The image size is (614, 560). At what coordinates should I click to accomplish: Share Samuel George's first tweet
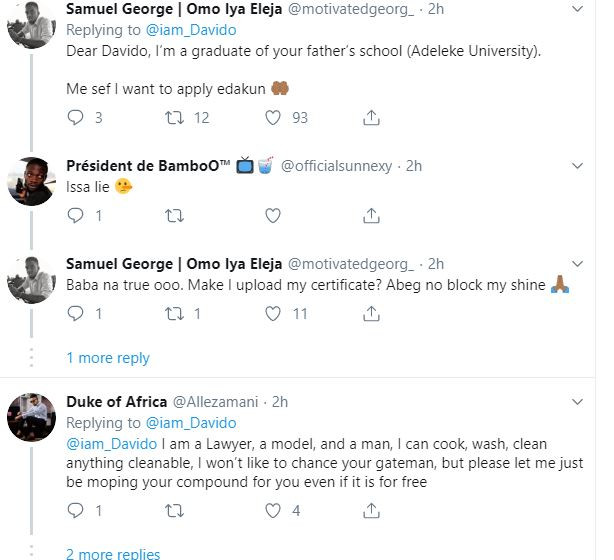371,118
